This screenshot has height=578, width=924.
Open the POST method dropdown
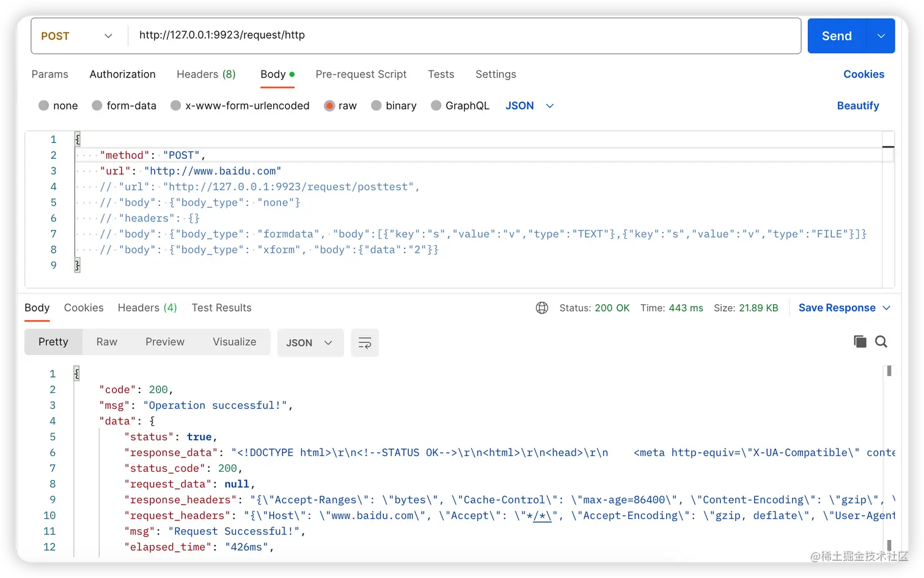click(x=77, y=36)
